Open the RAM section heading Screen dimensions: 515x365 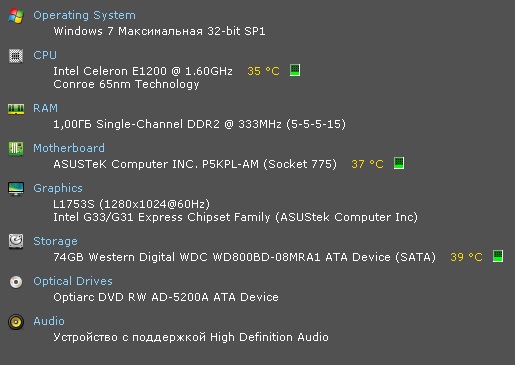45,108
